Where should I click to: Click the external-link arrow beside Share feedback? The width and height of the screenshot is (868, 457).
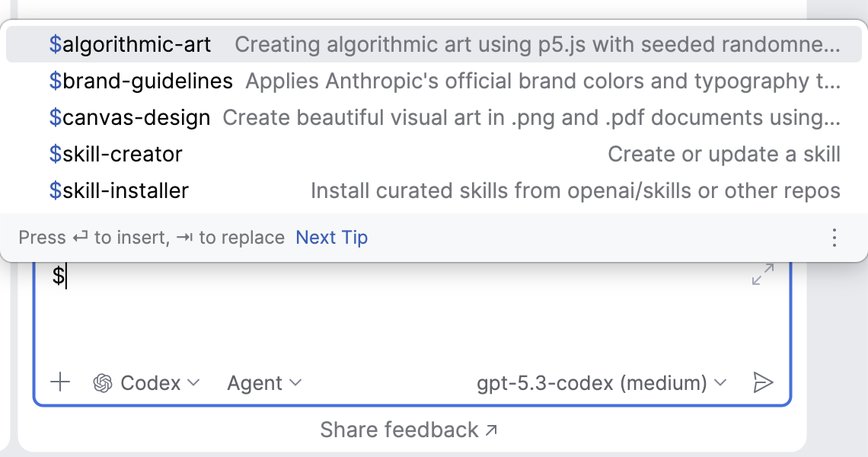tap(492, 430)
